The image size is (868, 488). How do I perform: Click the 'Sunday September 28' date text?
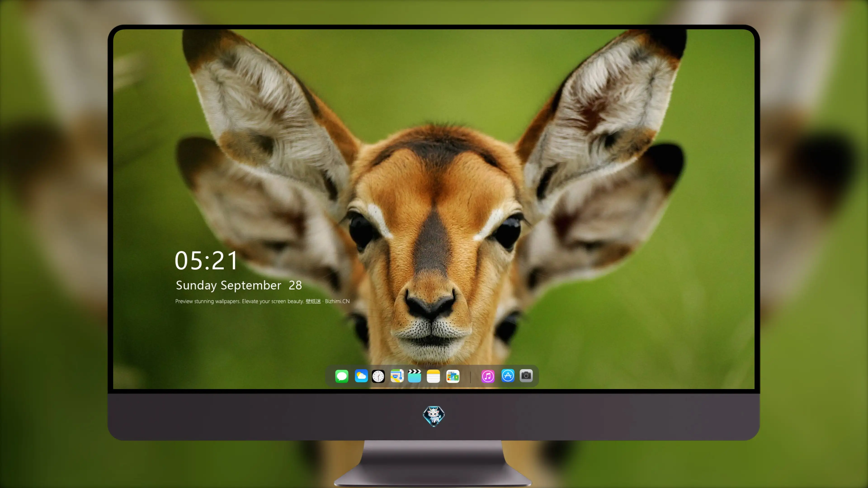click(238, 286)
